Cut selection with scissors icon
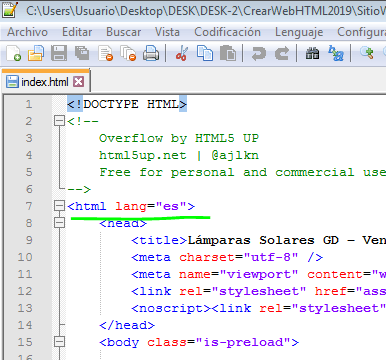This screenshot has width=386, height=360. (x=182, y=53)
